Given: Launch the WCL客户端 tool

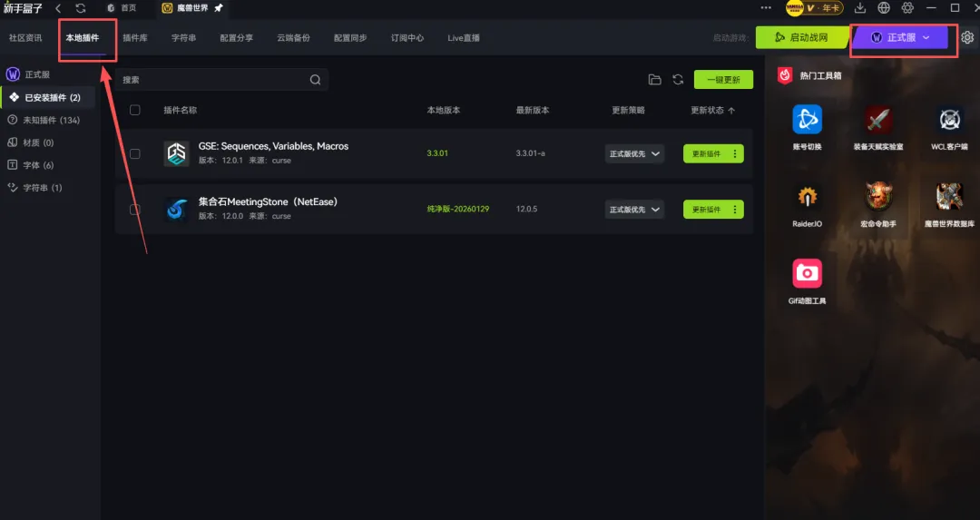Looking at the screenshot, I should [949, 127].
